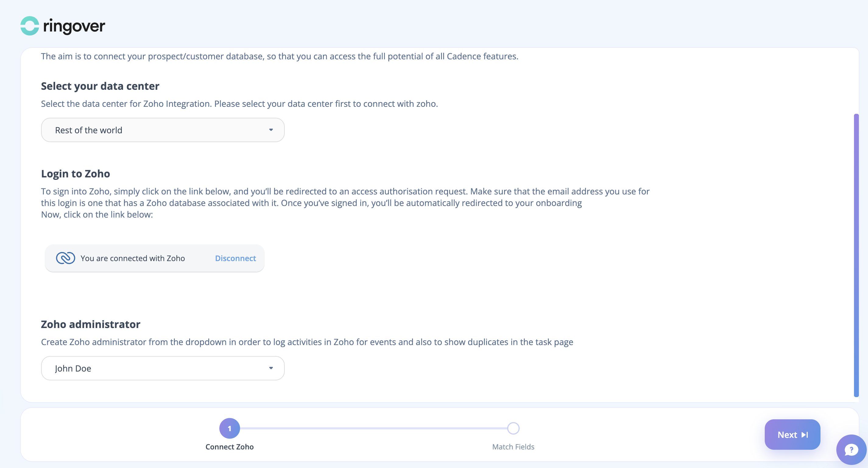The height and width of the screenshot is (468, 868).
Task: Click the 'Zoho administrator' heading
Action: click(91, 324)
